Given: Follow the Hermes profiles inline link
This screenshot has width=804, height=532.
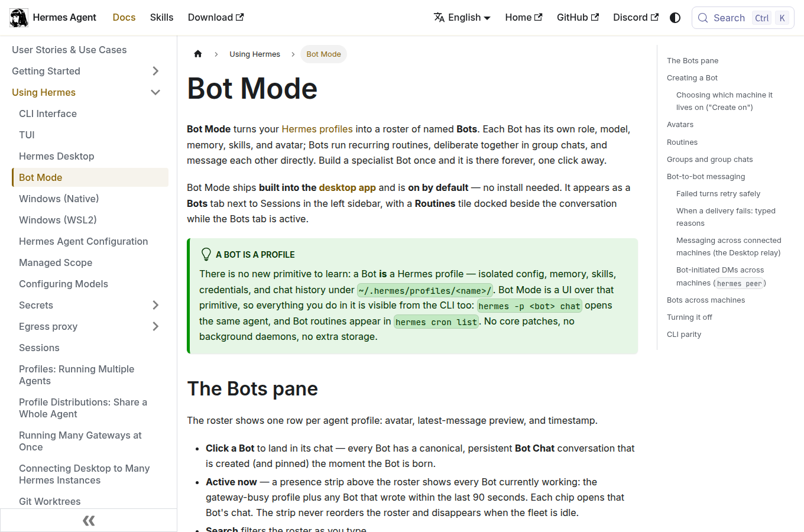Looking at the screenshot, I should pos(317,129).
